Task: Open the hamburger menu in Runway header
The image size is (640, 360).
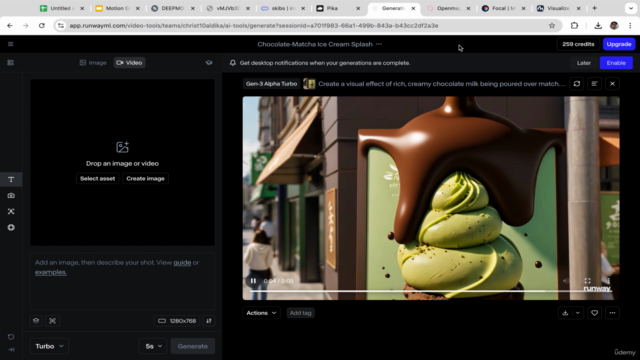Action: (x=11, y=44)
